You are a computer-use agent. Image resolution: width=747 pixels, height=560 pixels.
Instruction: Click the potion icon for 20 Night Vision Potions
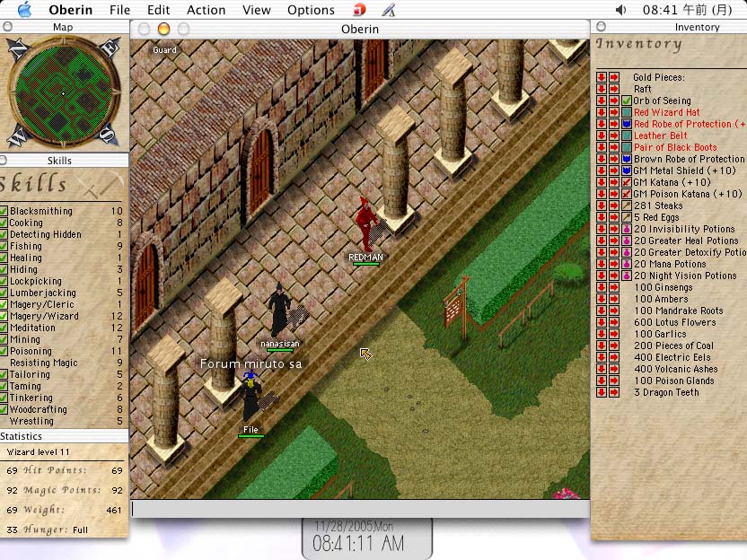(627, 276)
